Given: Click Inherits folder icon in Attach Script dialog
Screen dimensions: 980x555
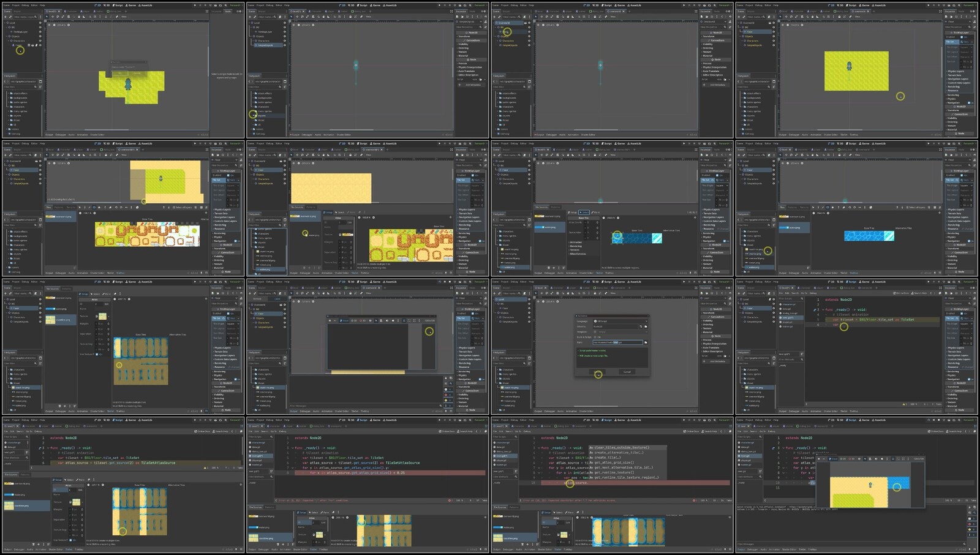Looking at the screenshot, I should tap(646, 327).
